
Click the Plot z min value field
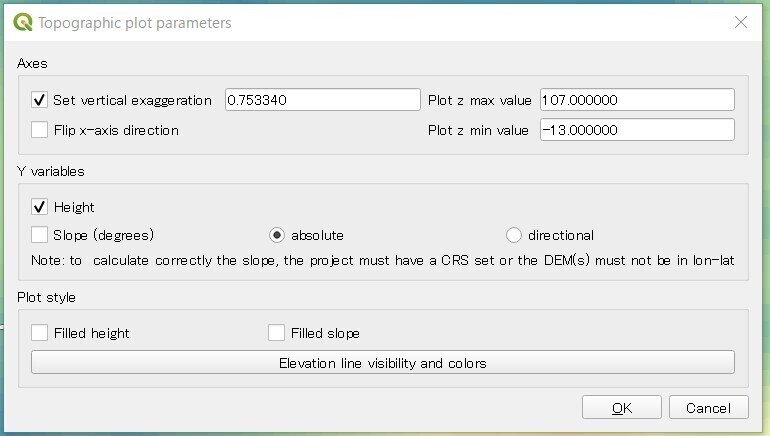637,130
